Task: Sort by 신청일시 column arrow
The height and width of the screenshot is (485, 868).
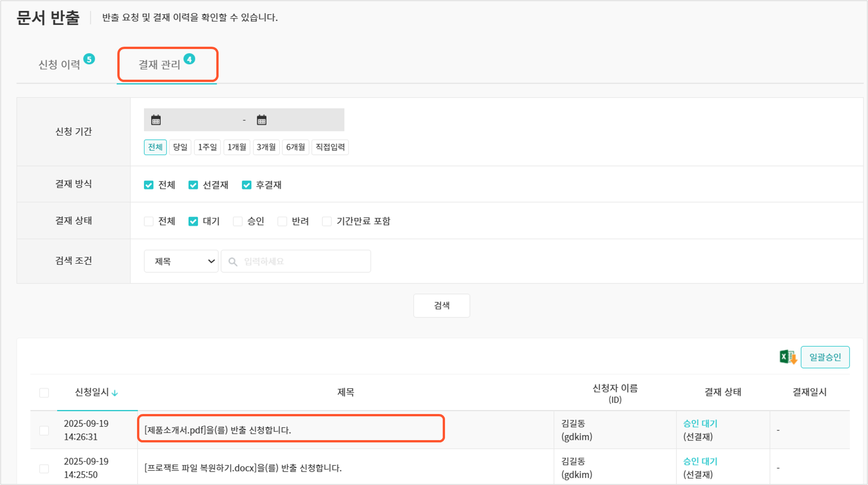Action: coord(115,393)
